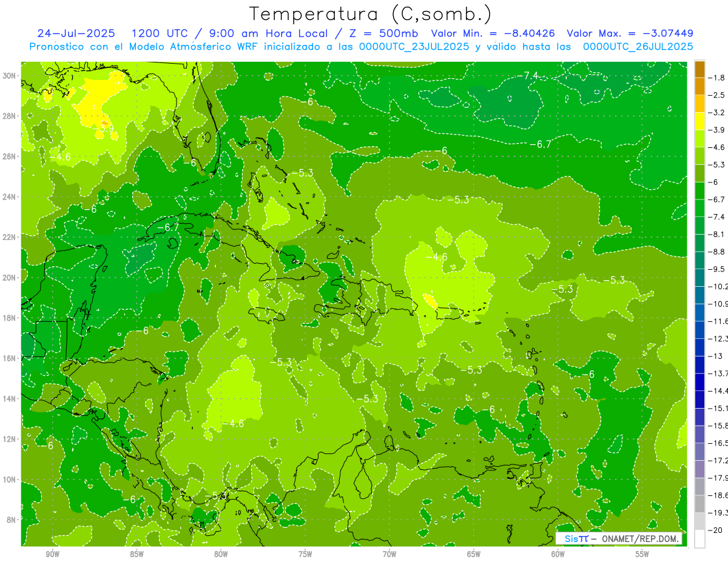Image resolution: width=728 pixels, height=562 pixels.
Task: Click the '-3.2' colorbar legend value
Action: pyautogui.click(x=717, y=113)
